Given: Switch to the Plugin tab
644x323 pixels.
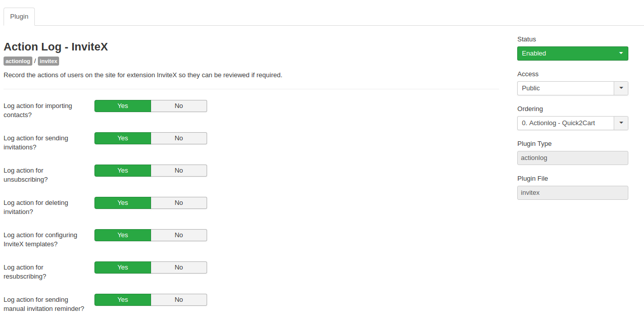Looking at the screenshot, I should [x=19, y=17].
